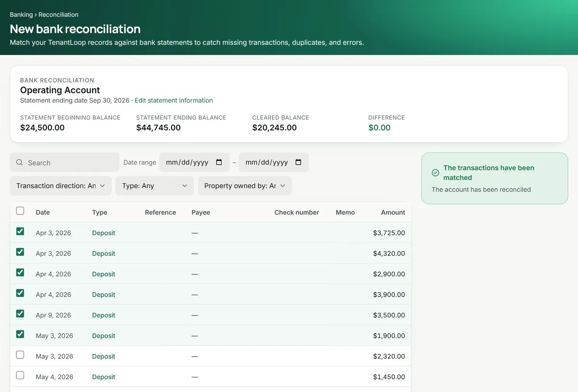Open the Type: Any dropdown
The height and width of the screenshot is (392, 578).
pyautogui.click(x=155, y=186)
